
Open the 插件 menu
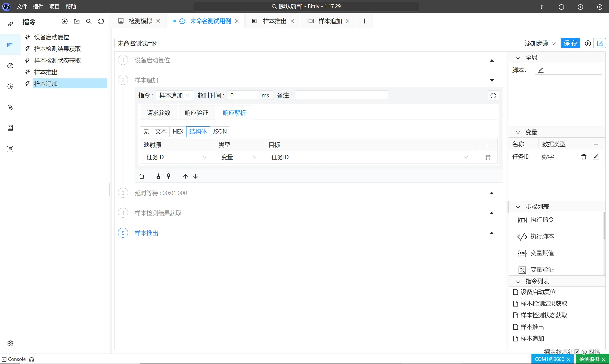pyautogui.click(x=38, y=7)
